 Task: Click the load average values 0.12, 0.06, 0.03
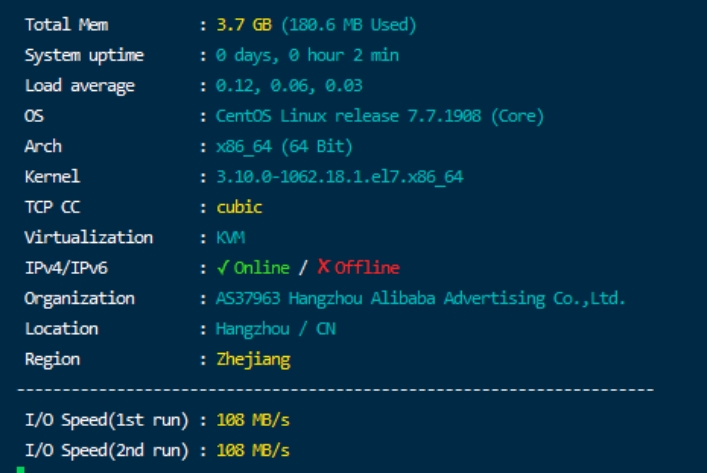coord(289,85)
